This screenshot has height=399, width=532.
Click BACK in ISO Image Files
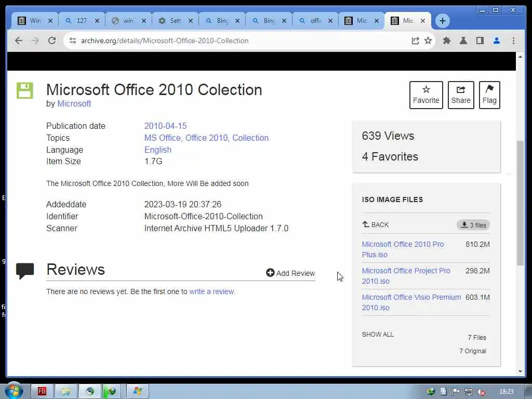pos(375,224)
